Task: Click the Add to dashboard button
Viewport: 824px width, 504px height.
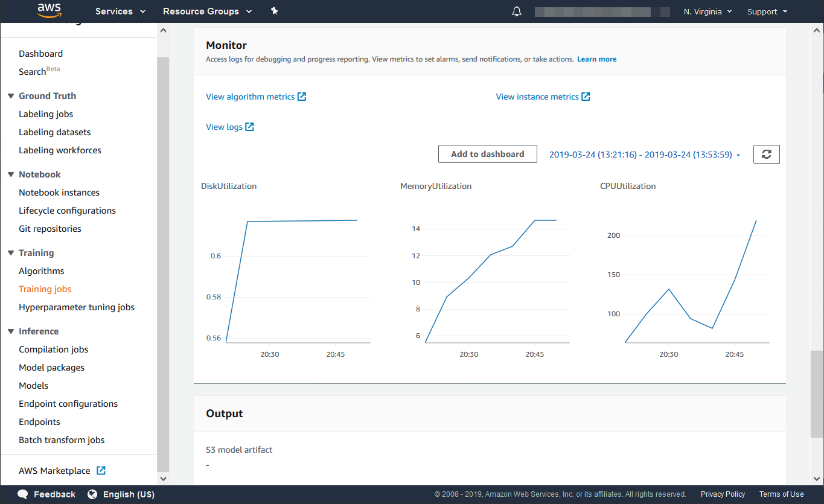Action: tap(487, 154)
